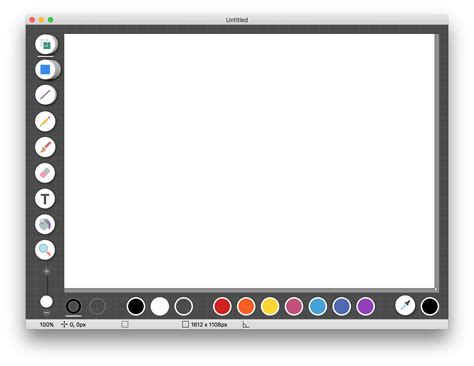
Task: Select the paint bucket fill tool
Action: (45, 224)
